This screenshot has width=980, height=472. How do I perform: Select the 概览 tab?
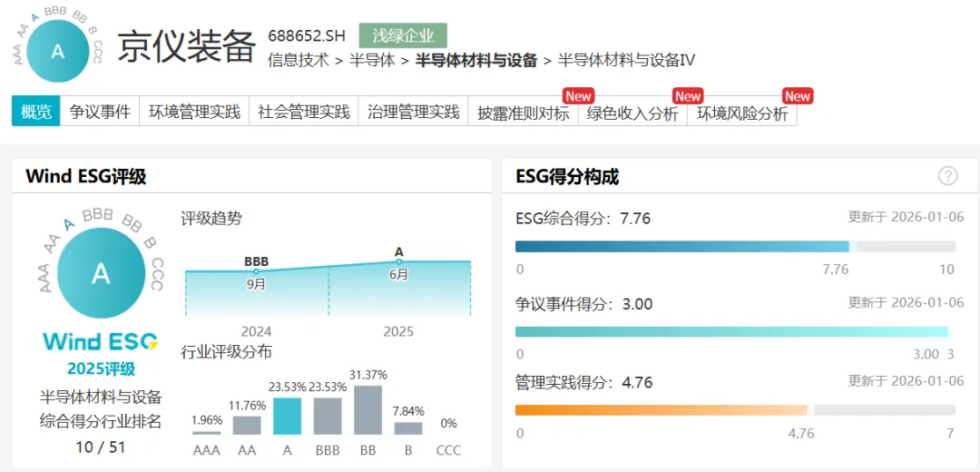click(36, 112)
